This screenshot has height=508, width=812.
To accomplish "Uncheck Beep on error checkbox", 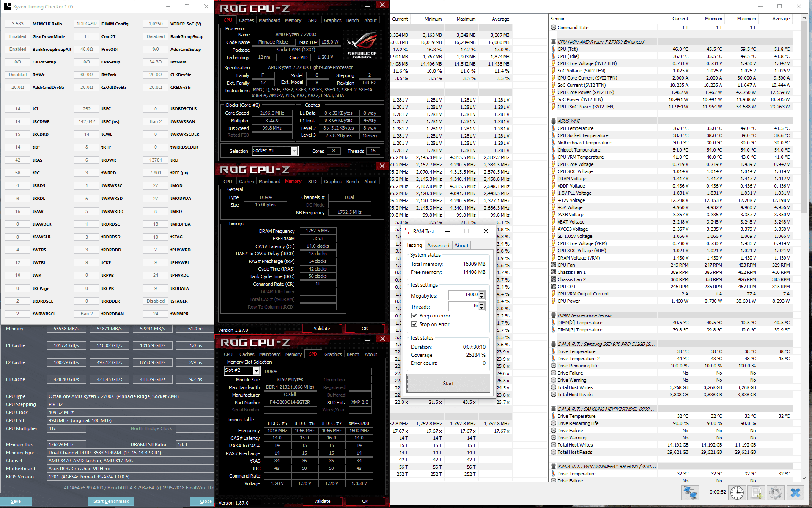I will [x=414, y=316].
